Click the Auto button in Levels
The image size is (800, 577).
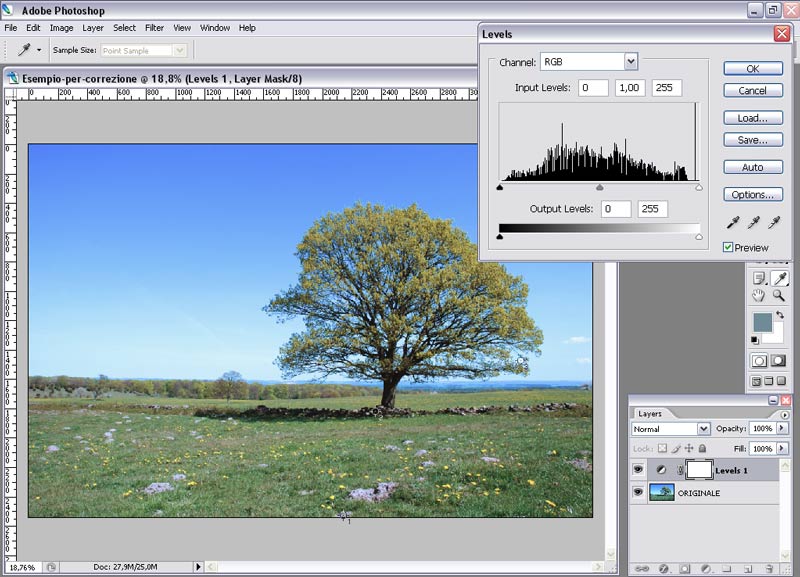click(752, 167)
